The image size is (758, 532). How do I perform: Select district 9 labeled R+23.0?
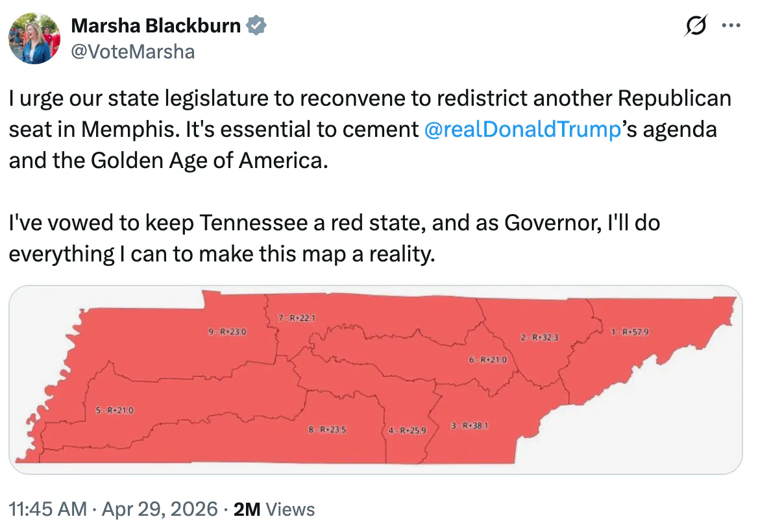(x=227, y=331)
